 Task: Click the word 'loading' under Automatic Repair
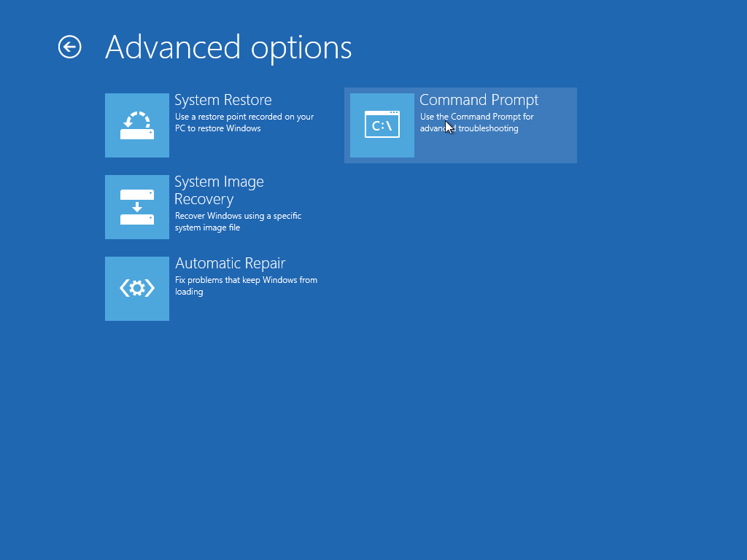(x=189, y=292)
